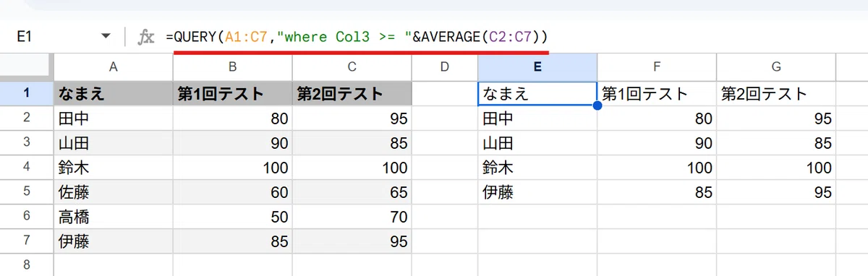
Task: Click cell B5 with value 60
Action: tap(233, 191)
